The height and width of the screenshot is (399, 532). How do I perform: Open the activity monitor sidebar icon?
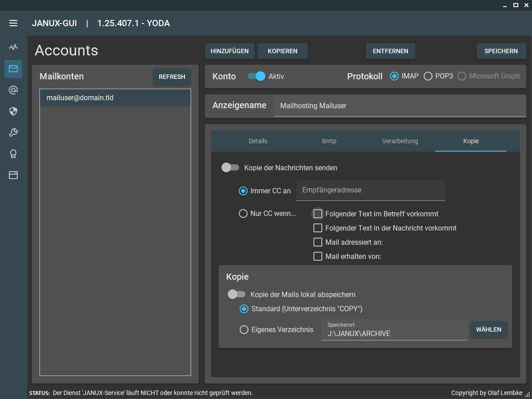point(13,47)
